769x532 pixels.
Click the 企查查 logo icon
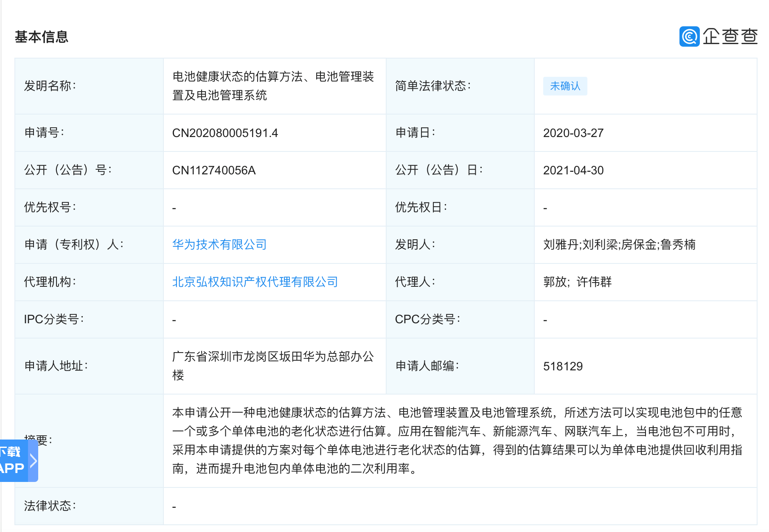[718, 37]
